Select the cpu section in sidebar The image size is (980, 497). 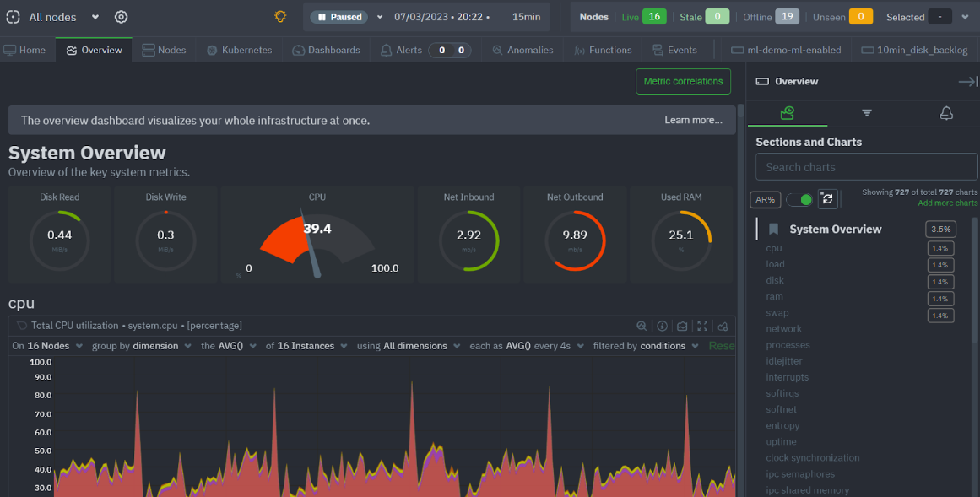click(774, 248)
